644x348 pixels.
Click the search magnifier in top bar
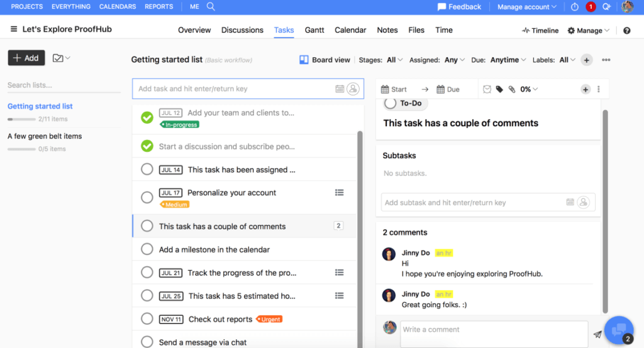pyautogui.click(x=211, y=6)
